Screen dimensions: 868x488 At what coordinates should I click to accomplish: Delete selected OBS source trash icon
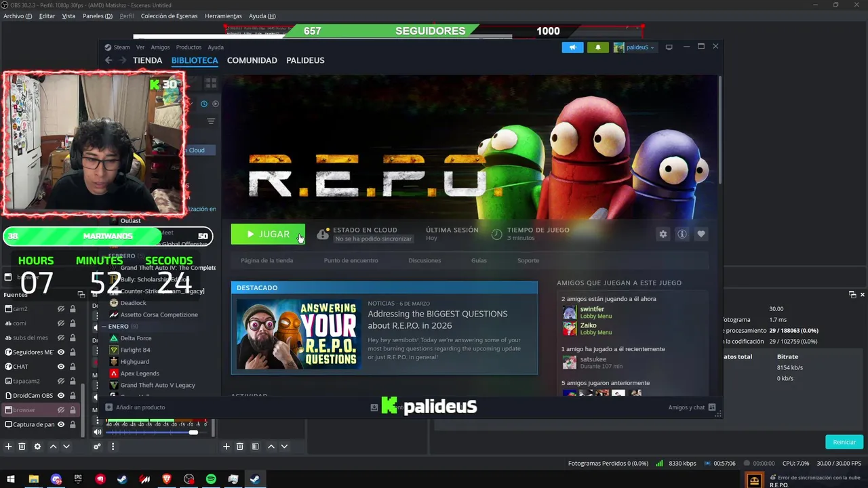[x=22, y=447]
